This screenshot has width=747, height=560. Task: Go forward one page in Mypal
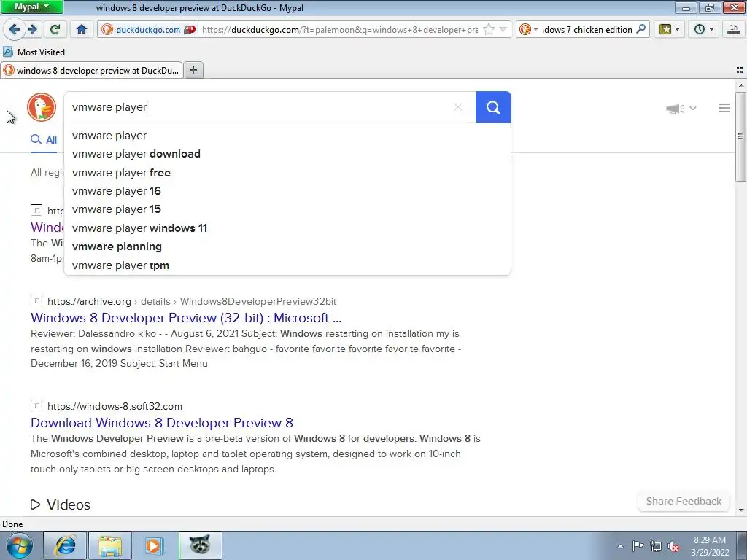[x=33, y=29]
